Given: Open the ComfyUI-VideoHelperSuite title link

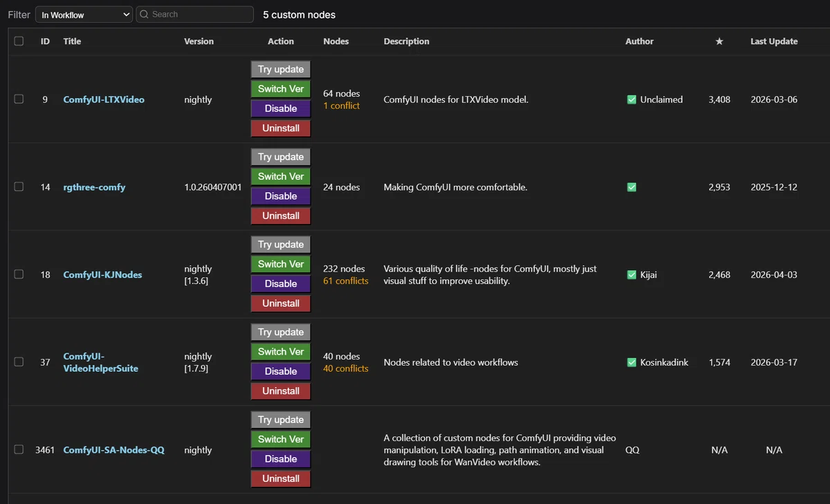Looking at the screenshot, I should click(100, 362).
